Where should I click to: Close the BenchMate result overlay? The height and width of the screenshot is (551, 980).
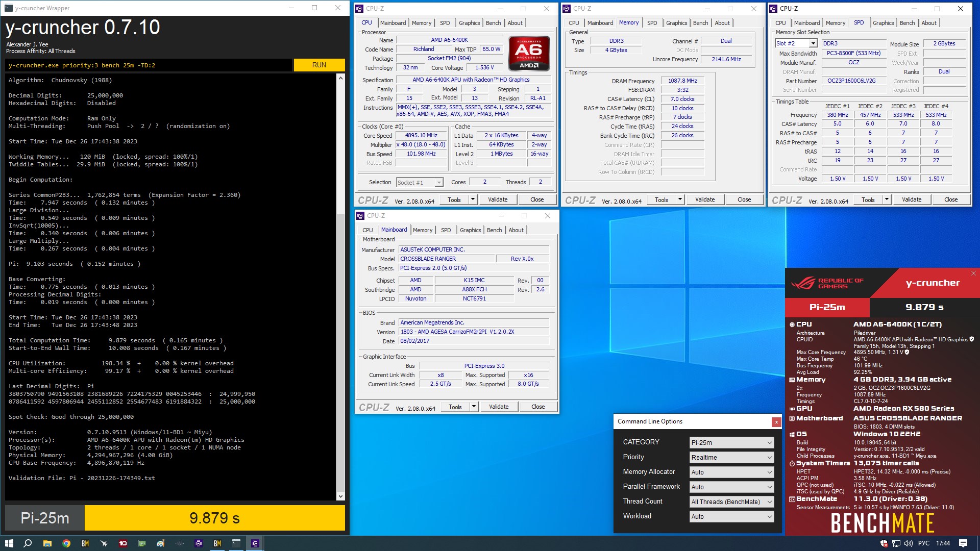(x=973, y=273)
